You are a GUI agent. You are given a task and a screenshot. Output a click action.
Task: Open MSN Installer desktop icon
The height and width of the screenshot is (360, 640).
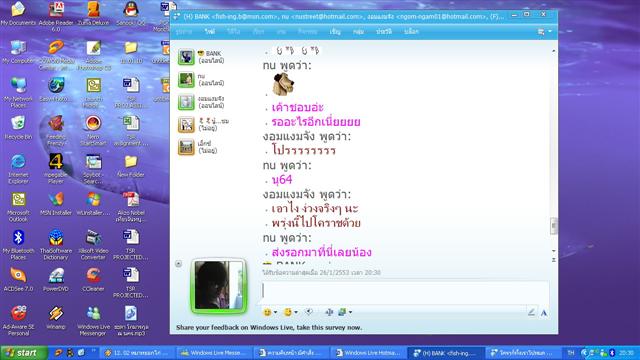tap(56, 204)
